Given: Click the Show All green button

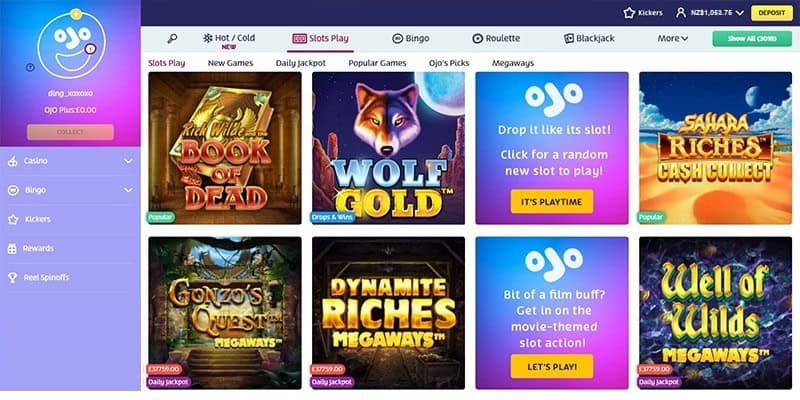Looking at the screenshot, I should tap(752, 39).
